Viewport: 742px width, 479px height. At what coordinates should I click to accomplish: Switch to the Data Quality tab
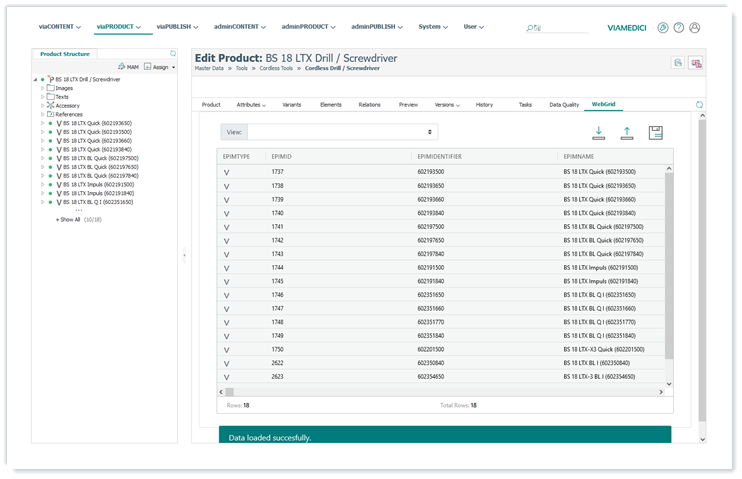563,104
